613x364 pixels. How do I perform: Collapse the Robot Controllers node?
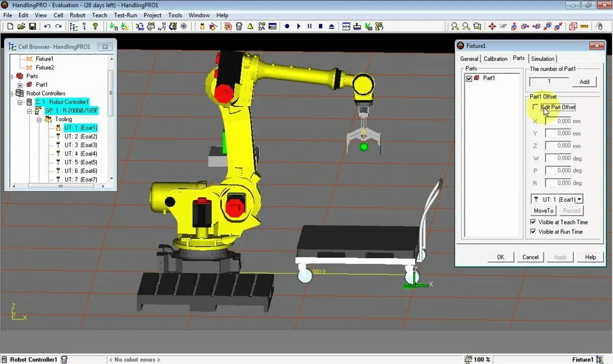coord(11,94)
